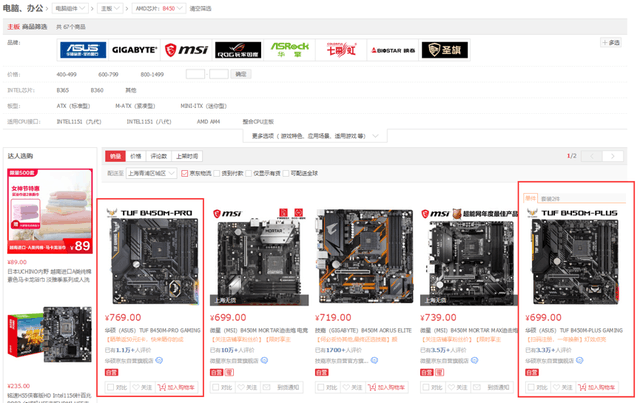Go to the previous results page arrow

click(x=591, y=156)
